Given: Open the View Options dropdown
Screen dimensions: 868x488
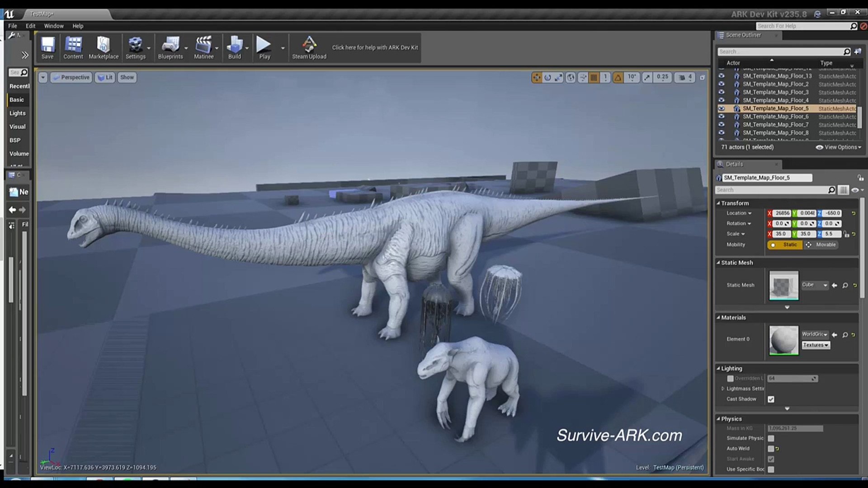Looking at the screenshot, I should click(841, 147).
